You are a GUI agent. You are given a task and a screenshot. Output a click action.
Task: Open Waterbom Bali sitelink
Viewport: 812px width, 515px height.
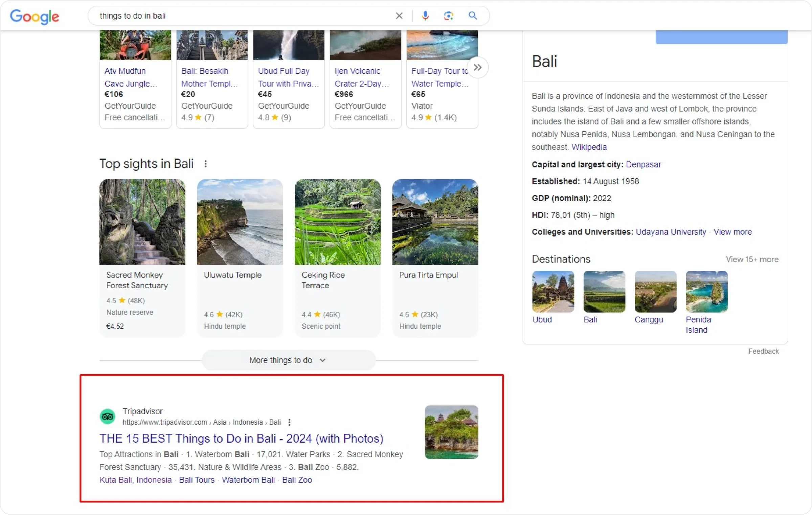click(248, 480)
